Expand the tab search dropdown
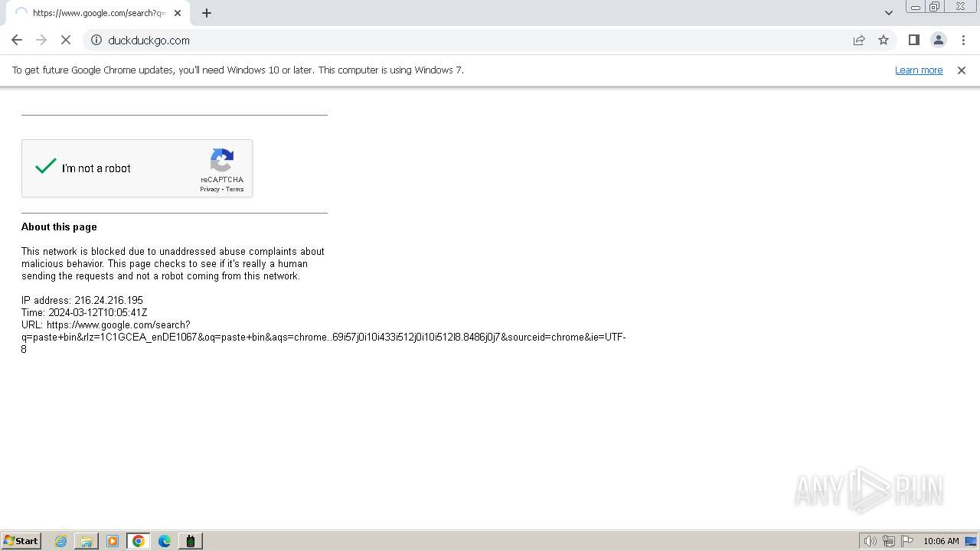 coord(888,13)
